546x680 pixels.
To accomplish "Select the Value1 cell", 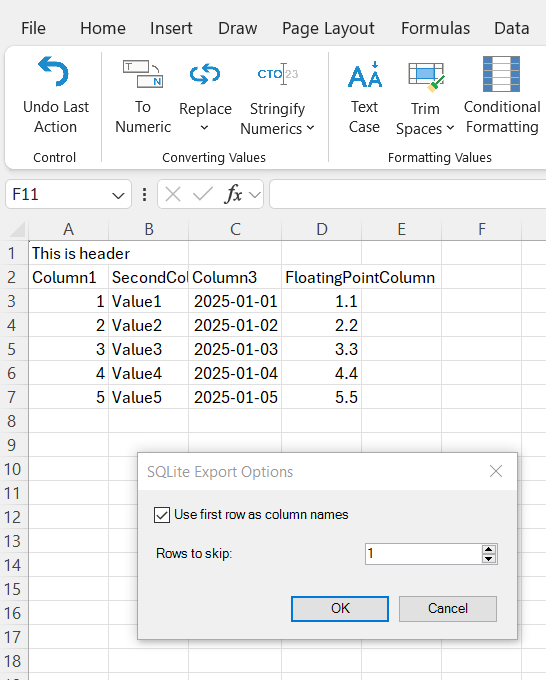I will tap(148, 301).
